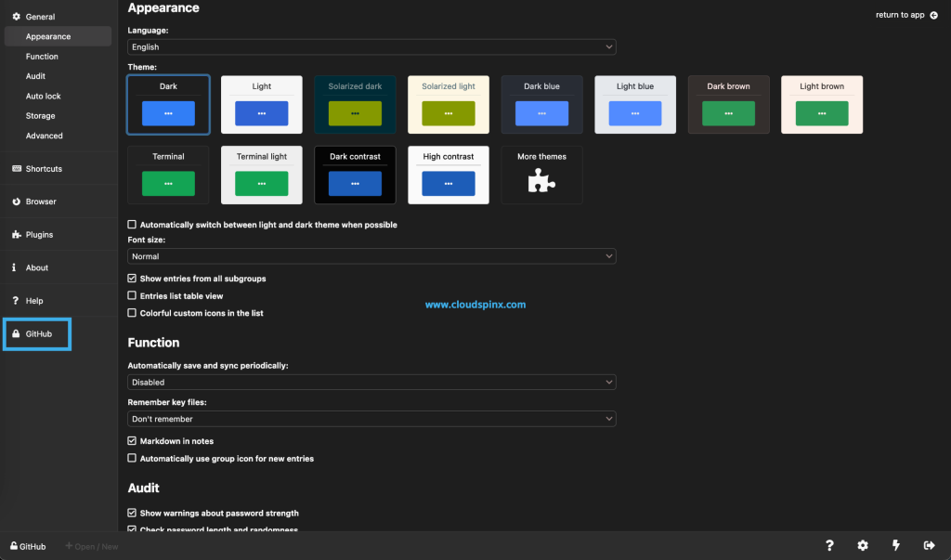Open the password generator lightning icon
The height and width of the screenshot is (560, 951).
pyautogui.click(x=895, y=546)
